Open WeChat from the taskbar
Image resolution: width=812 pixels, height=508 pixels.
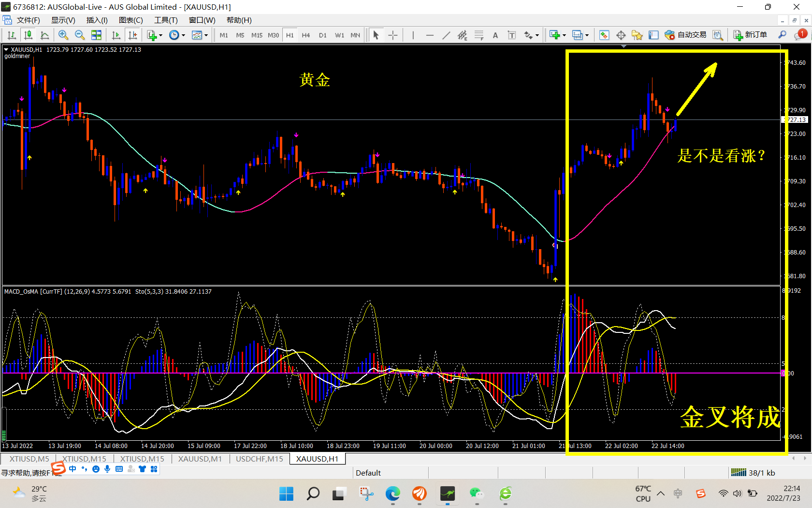pyautogui.click(x=477, y=493)
